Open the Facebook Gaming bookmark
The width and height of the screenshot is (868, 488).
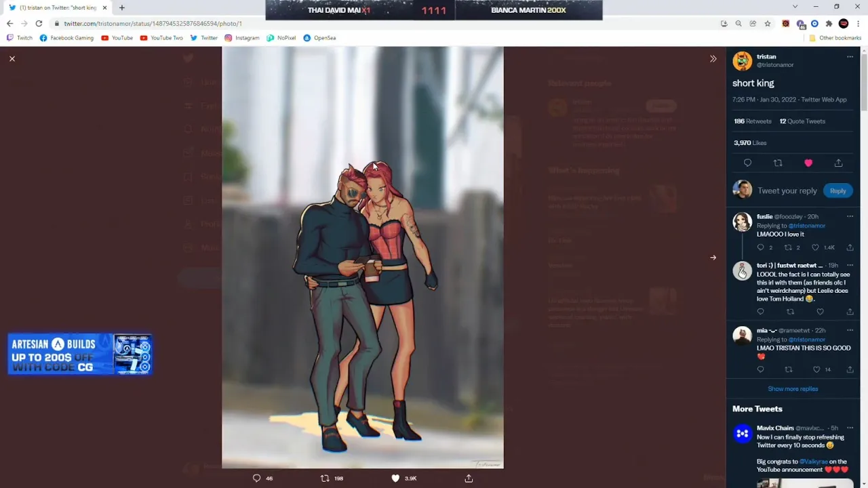click(x=66, y=38)
